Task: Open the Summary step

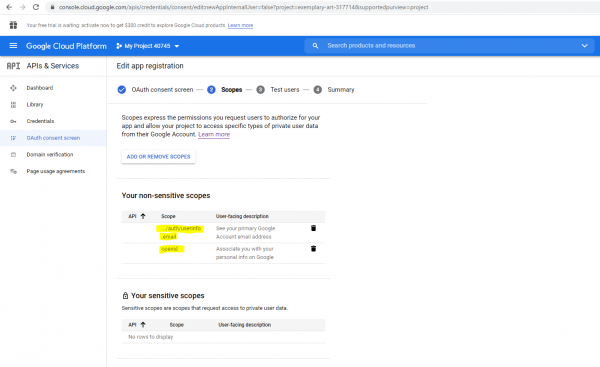Action: (334, 90)
